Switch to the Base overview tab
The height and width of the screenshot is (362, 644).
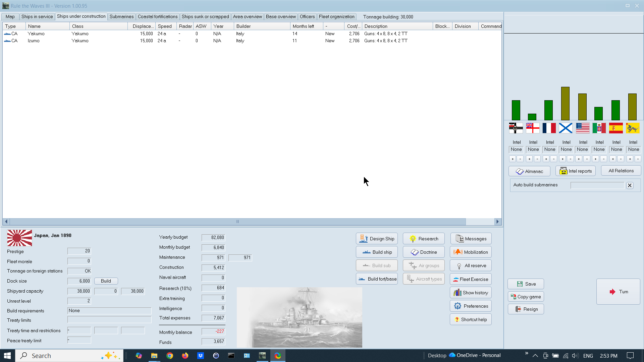[x=281, y=16]
